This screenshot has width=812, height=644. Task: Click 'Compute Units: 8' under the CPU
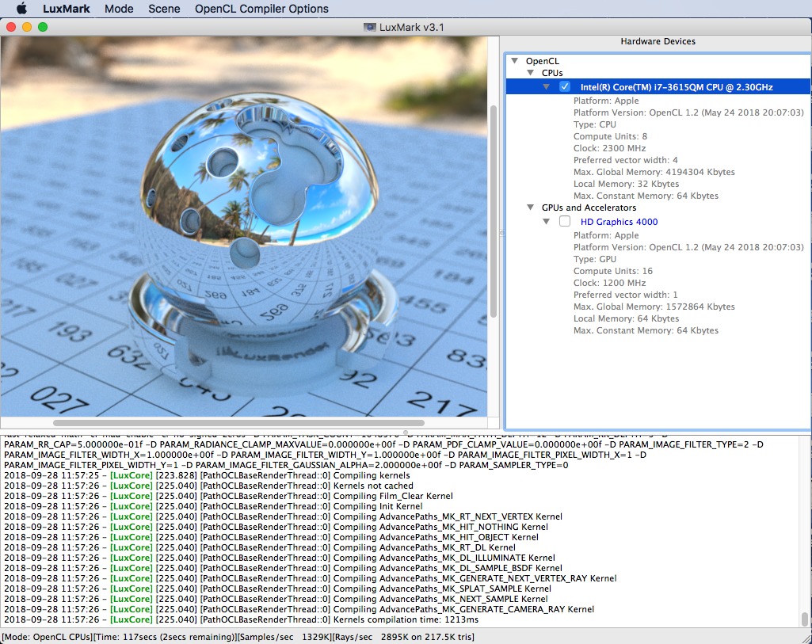pyautogui.click(x=610, y=136)
